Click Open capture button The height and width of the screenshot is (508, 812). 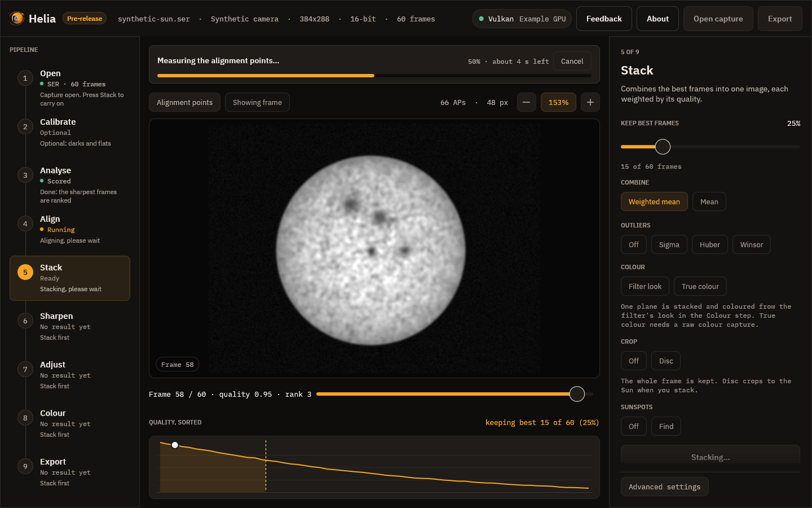(x=718, y=19)
